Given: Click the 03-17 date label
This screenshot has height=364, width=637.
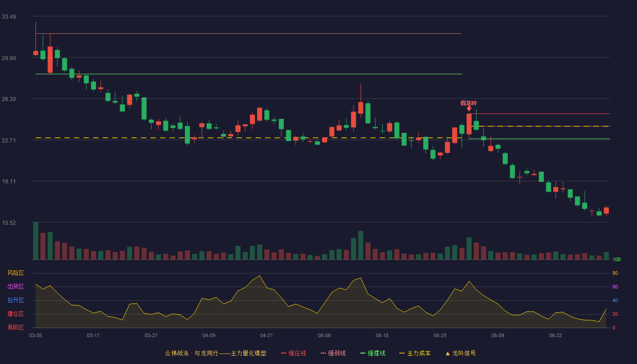Looking at the screenshot, I should click(93, 335).
